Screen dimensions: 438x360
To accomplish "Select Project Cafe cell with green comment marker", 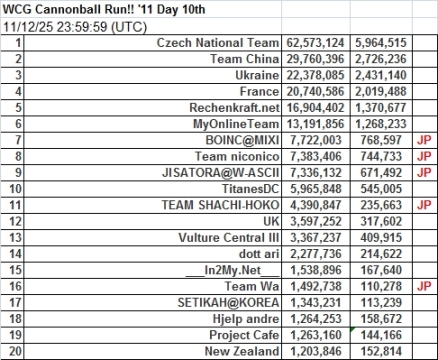I will [381, 335].
